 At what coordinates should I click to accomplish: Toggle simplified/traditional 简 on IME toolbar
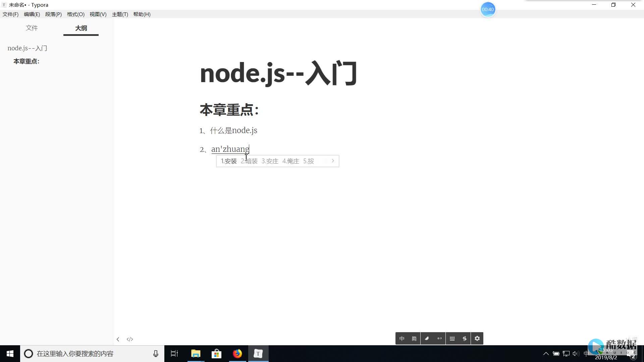click(x=414, y=339)
